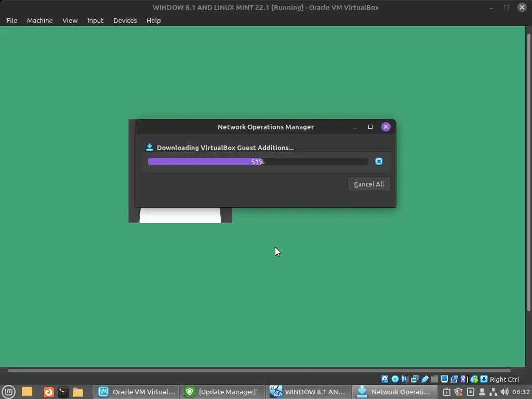Switch to the Update Manager taskbar entry

click(222, 392)
